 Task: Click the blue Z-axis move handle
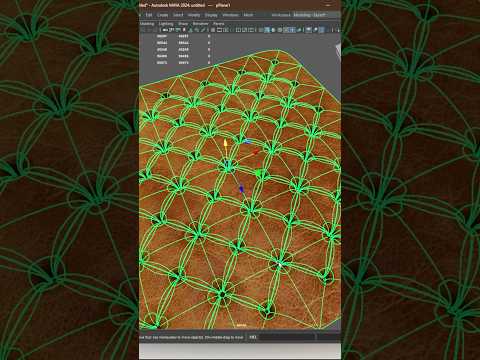242,189
